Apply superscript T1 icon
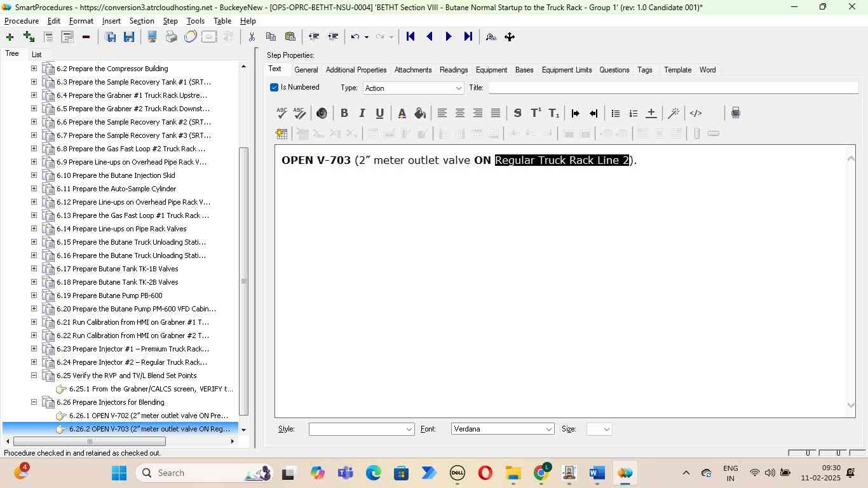 pos(536,113)
